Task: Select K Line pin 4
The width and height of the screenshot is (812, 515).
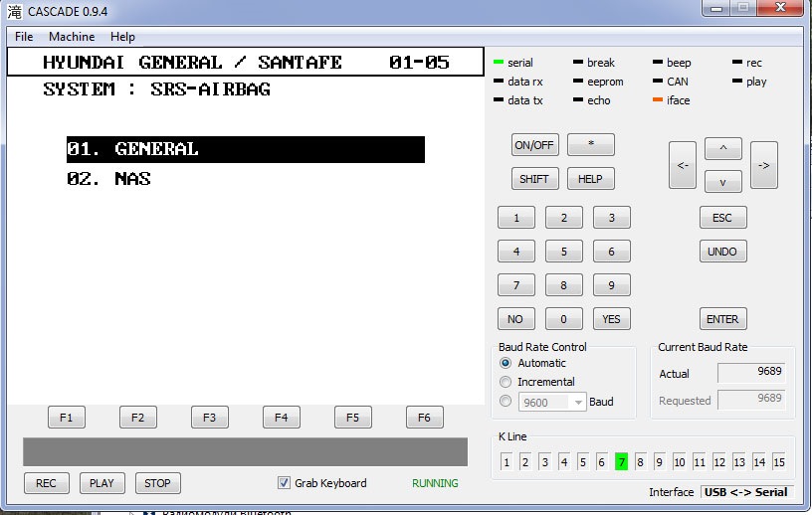Action: pos(564,461)
